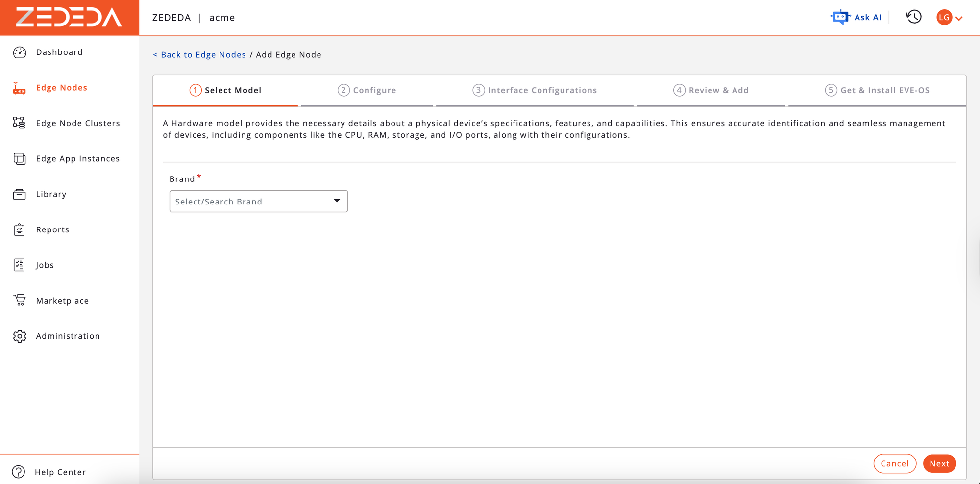980x484 pixels.
Task: Expand the Brand dropdown arrow
Action: point(337,201)
